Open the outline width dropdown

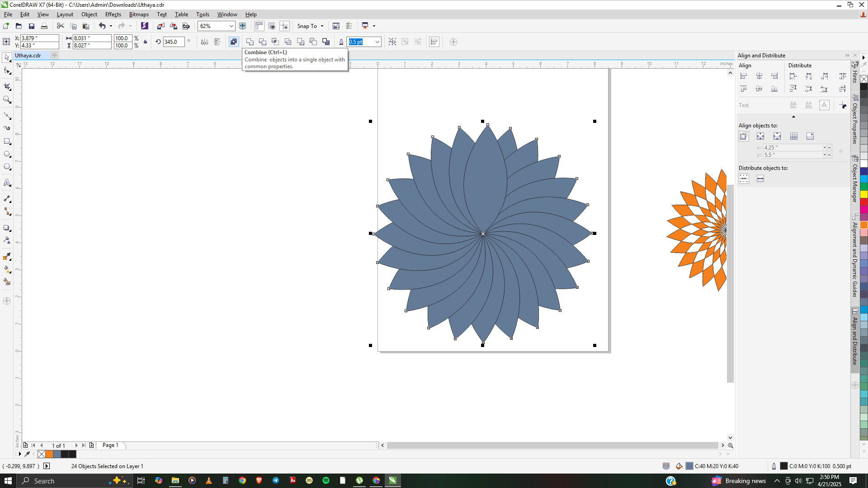377,42
